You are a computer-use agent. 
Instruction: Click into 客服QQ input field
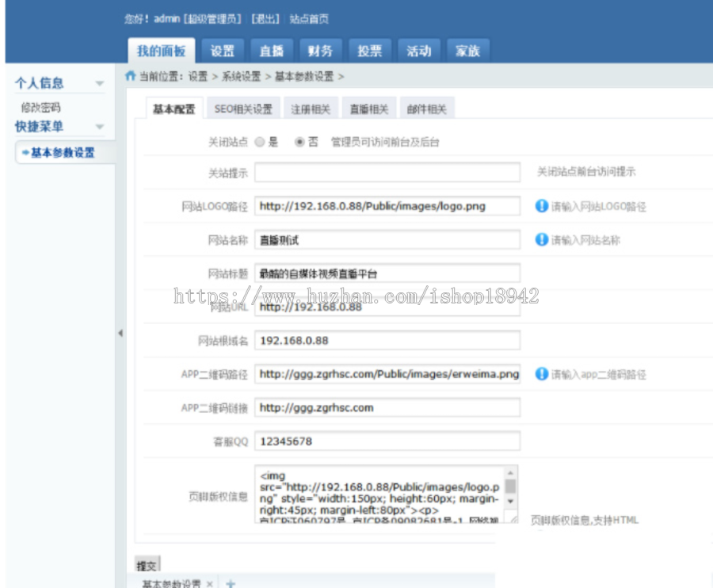coord(387,441)
